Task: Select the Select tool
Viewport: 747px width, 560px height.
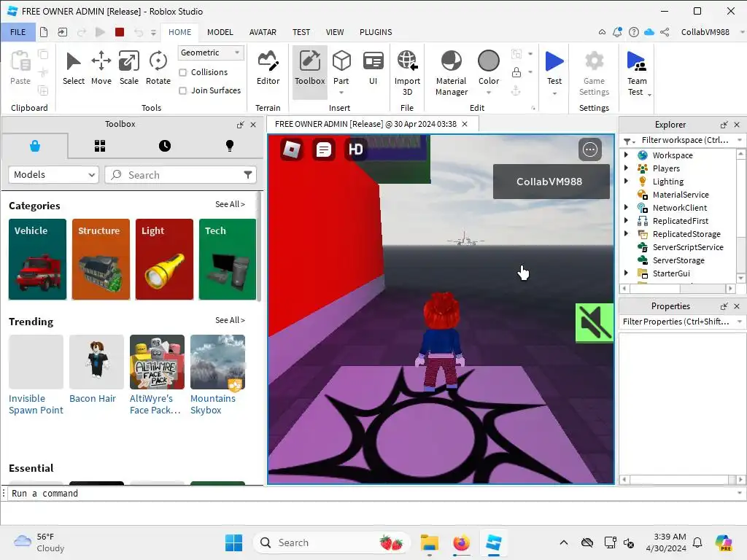Action: coord(74,68)
